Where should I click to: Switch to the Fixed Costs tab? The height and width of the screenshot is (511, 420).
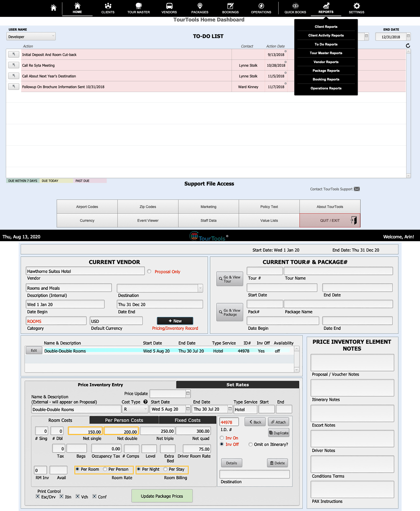point(187,420)
